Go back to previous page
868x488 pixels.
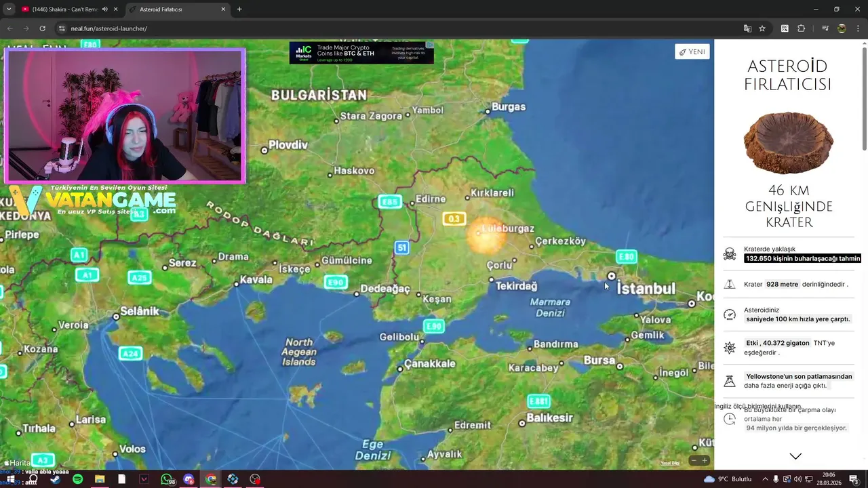point(9,28)
